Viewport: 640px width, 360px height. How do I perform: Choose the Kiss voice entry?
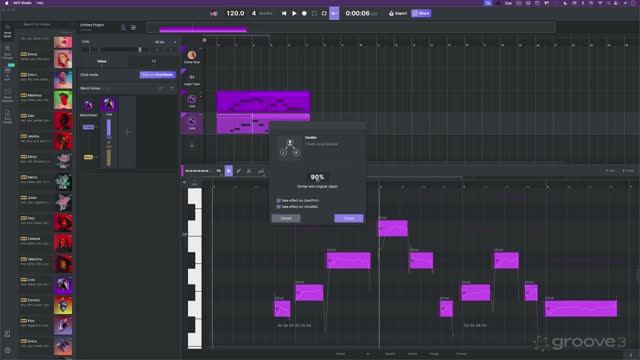[x=46, y=325]
